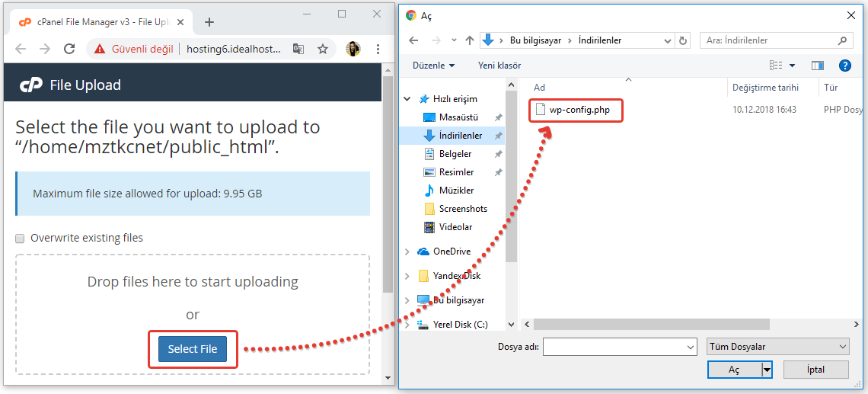
Task: Open the Düzenle dropdown menu
Action: coord(433,66)
